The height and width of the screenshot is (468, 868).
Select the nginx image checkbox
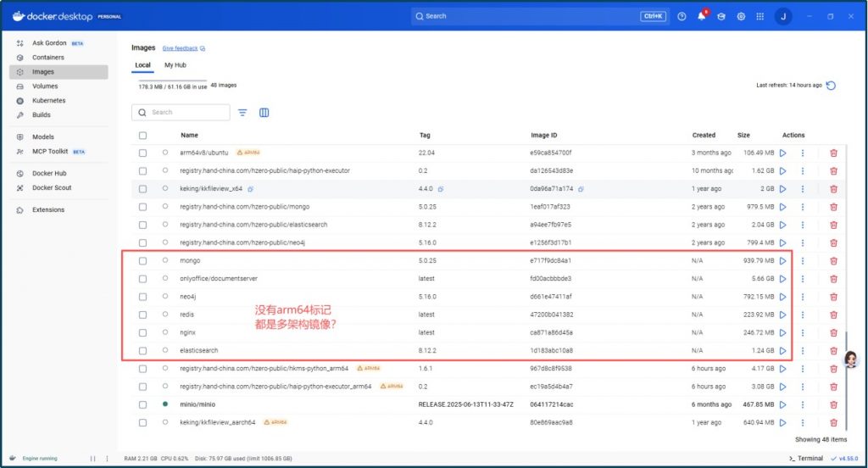pyautogui.click(x=143, y=332)
